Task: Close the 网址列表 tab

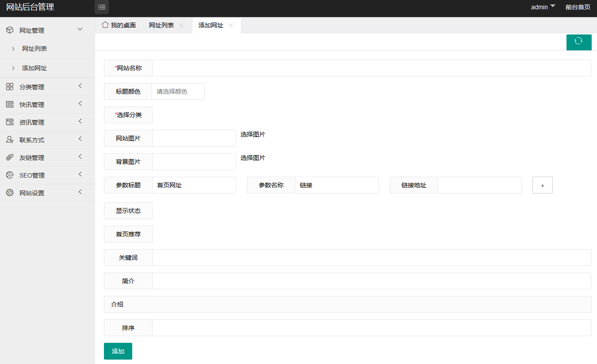Action: [x=181, y=26]
